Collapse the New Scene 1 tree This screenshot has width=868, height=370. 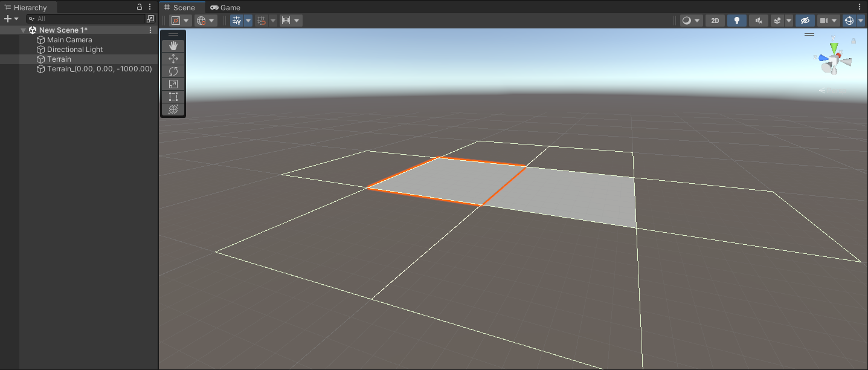(x=24, y=30)
